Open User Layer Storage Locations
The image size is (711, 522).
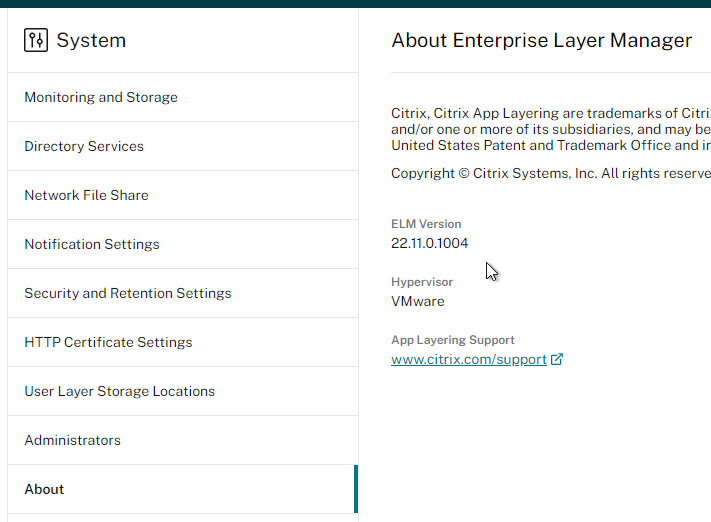pyautogui.click(x=183, y=391)
